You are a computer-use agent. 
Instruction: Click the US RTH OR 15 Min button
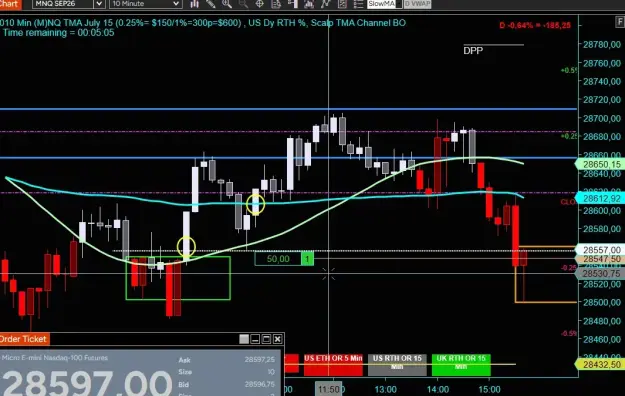pyautogui.click(x=397, y=364)
